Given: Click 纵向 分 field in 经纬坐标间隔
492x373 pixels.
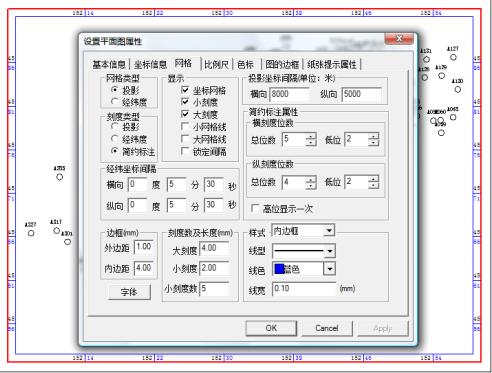Looking at the screenshot, I should pyautogui.click(x=176, y=205).
